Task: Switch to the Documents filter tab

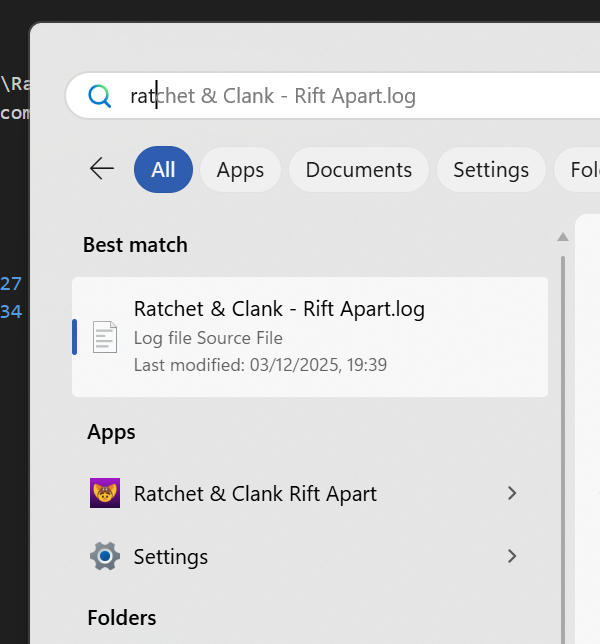Action: (359, 169)
